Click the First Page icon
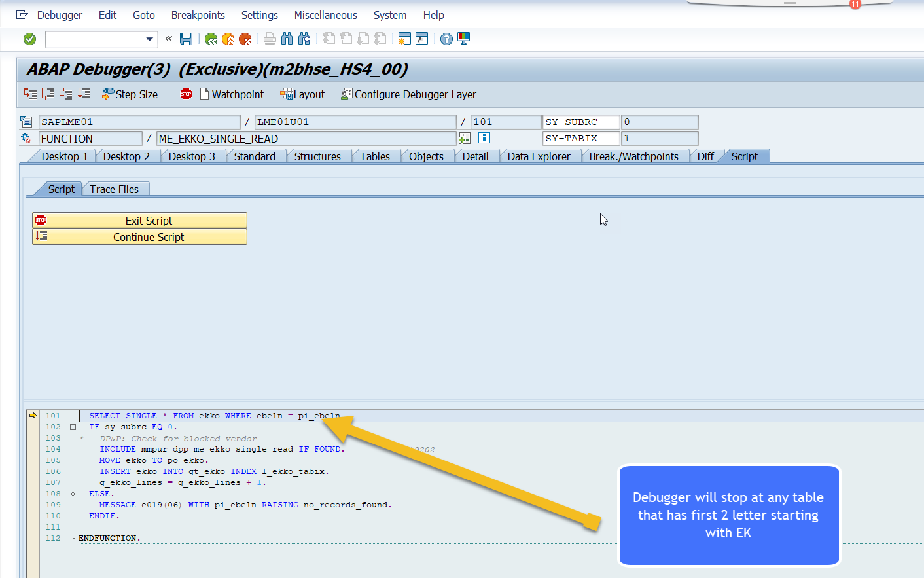Screen dimensions: 924x578 329,39
